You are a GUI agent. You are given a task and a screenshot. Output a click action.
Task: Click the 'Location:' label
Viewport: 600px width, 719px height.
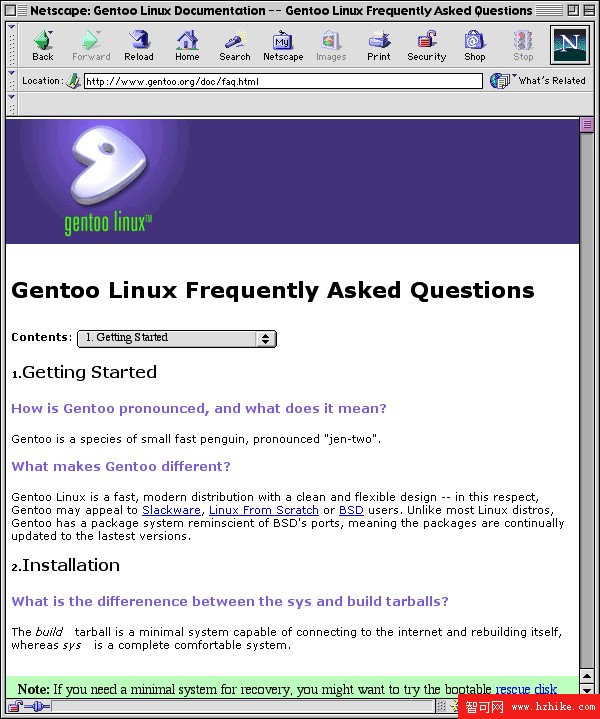coord(43,81)
